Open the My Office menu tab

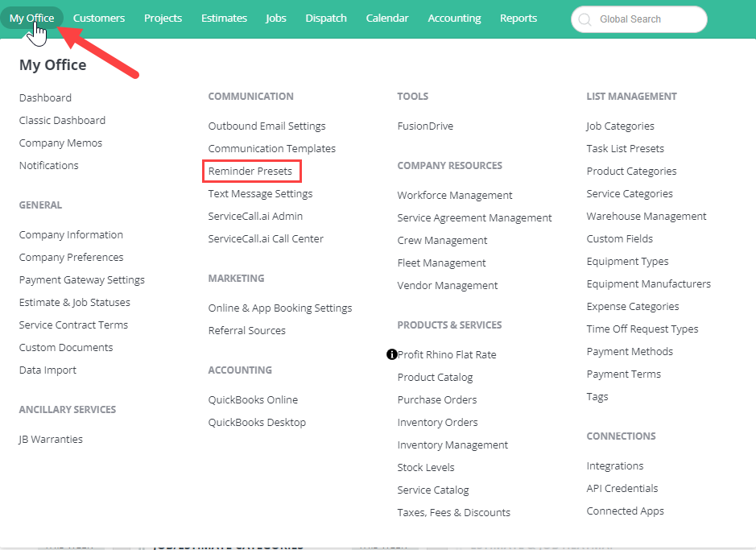[x=32, y=18]
